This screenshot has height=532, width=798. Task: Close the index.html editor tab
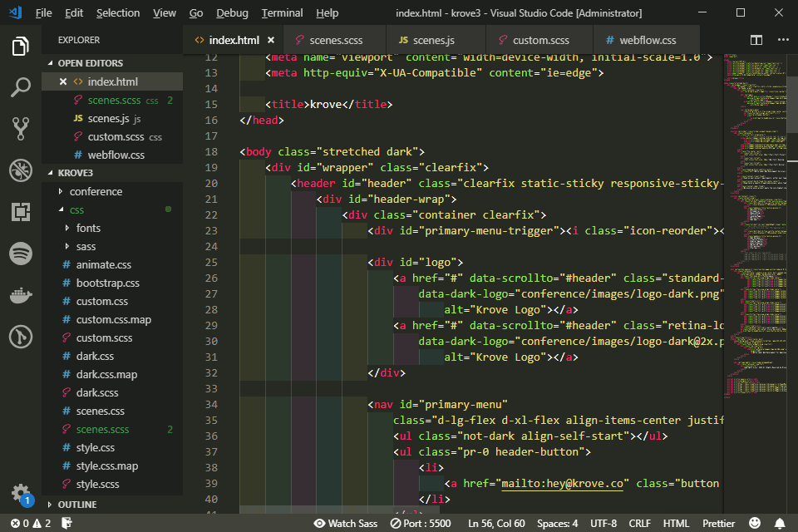(271, 40)
